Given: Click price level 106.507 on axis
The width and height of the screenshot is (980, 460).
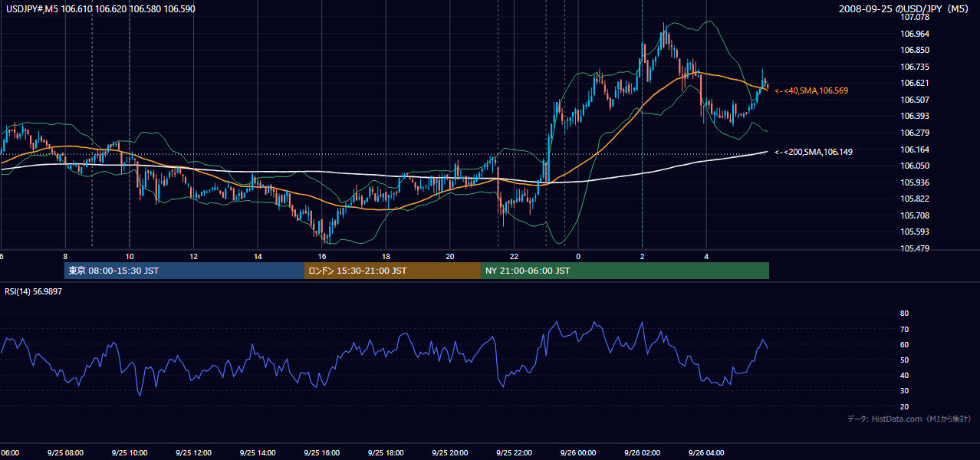Looking at the screenshot, I should [x=916, y=100].
